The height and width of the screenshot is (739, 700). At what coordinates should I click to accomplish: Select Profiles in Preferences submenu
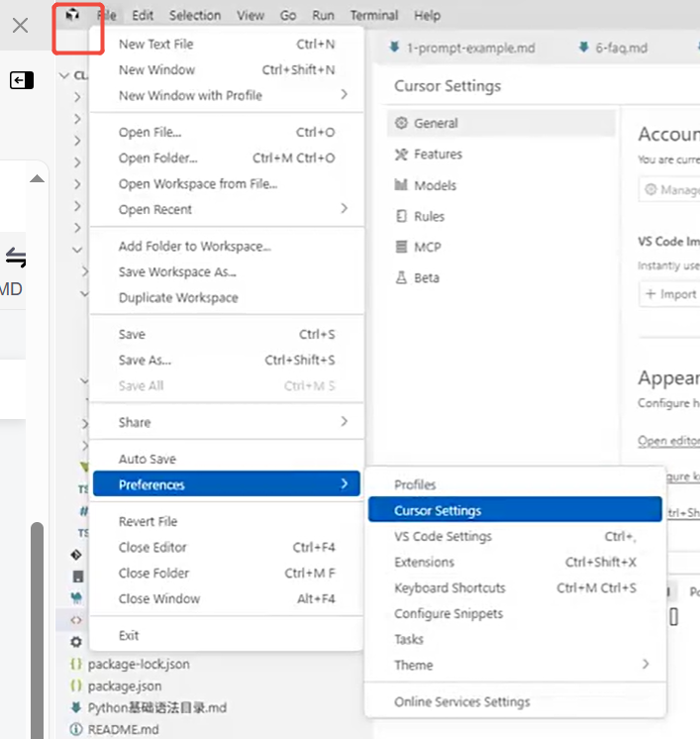click(515, 484)
